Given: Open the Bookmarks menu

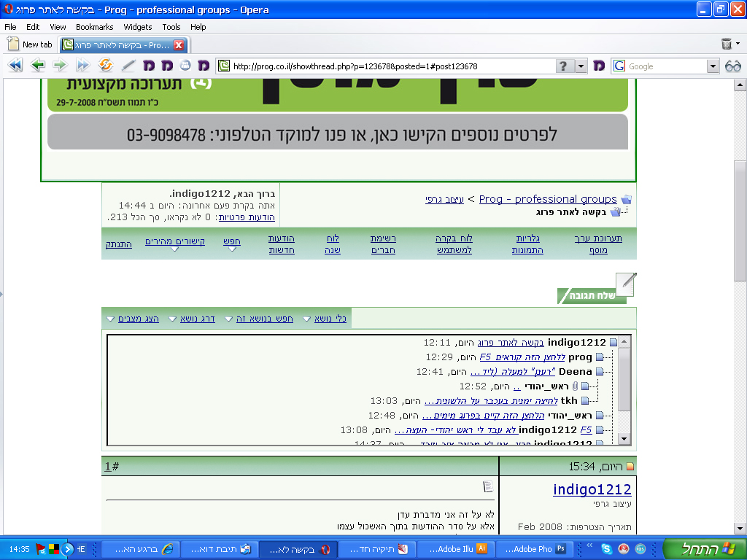Looking at the screenshot, I should tap(94, 27).
